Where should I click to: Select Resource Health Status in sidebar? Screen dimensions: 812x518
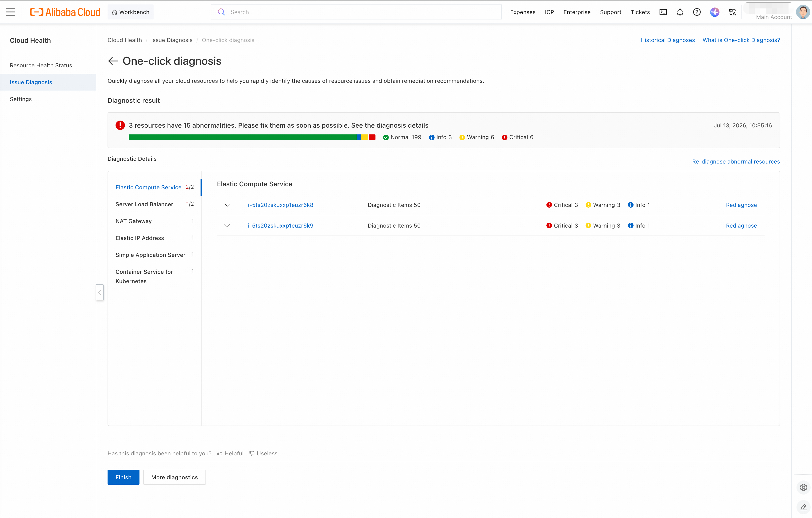(48, 65)
